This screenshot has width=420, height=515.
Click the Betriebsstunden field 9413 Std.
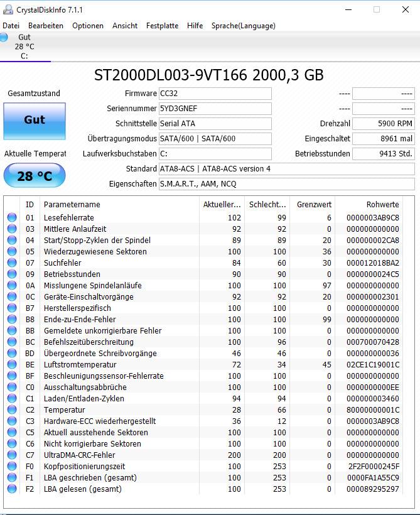click(x=384, y=154)
